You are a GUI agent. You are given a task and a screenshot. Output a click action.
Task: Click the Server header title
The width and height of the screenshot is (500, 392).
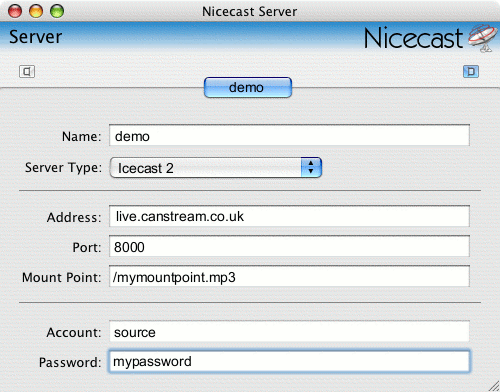tap(36, 37)
